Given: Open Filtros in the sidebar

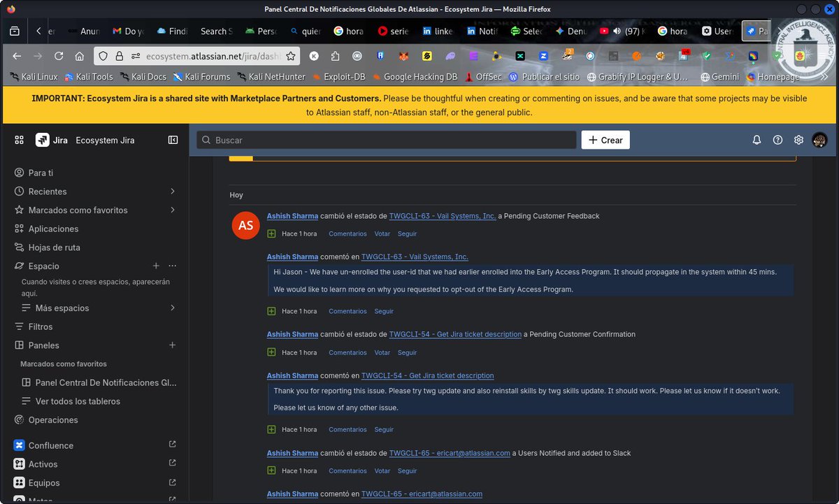Looking at the screenshot, I should 95,326.
